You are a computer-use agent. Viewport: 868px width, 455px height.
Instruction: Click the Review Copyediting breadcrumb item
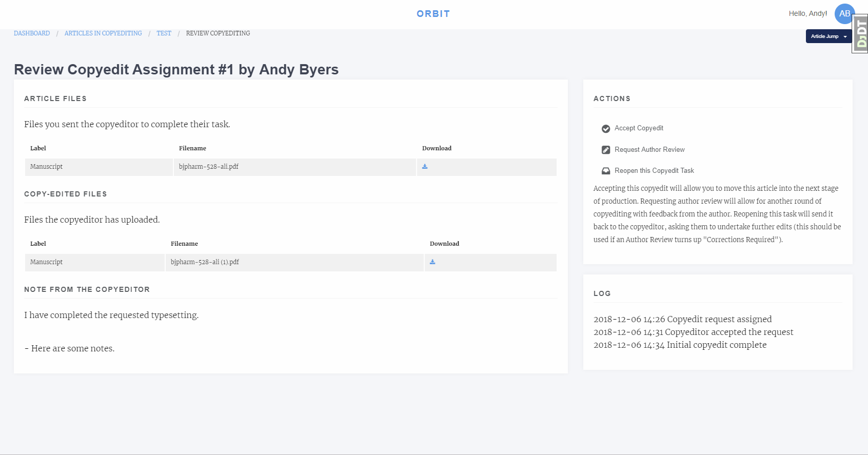coord(218,33)
